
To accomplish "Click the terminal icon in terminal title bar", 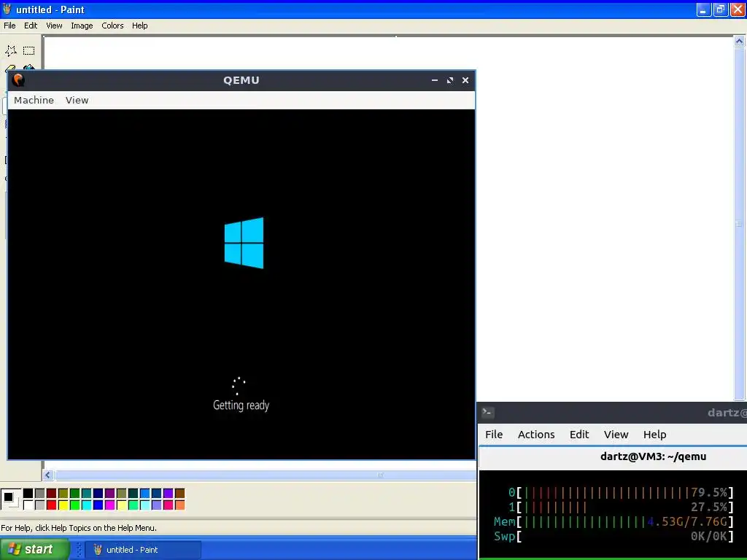I will tap(487, 413).
